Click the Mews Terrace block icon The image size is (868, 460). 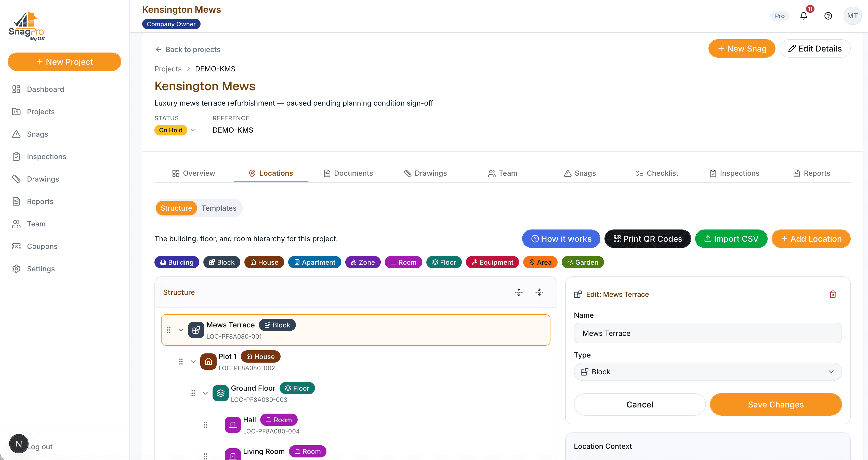click(196, 330)
